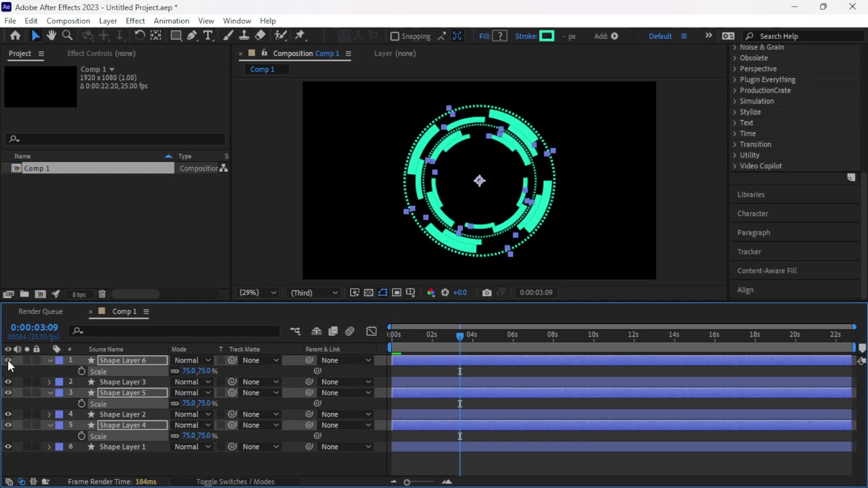
Task: Open the resolution dropdown showing Third
Action: 313,293
